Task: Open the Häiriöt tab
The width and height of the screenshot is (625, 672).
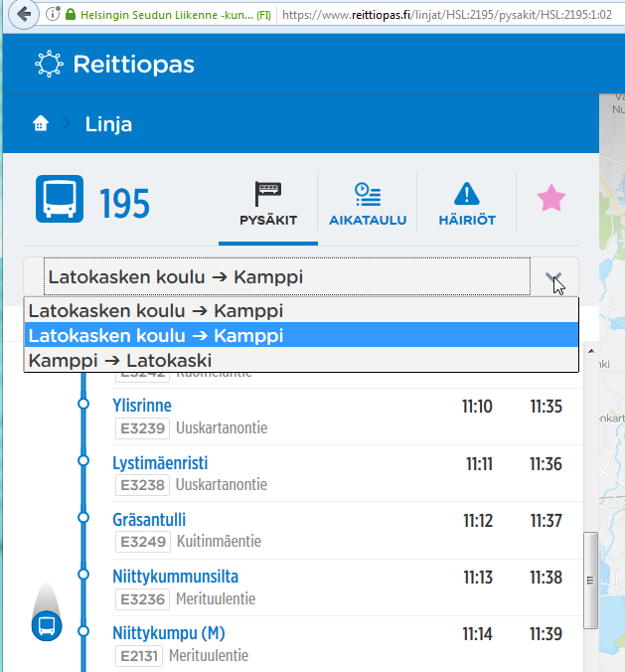Action: pyautogui.click(x=467, y=206)
